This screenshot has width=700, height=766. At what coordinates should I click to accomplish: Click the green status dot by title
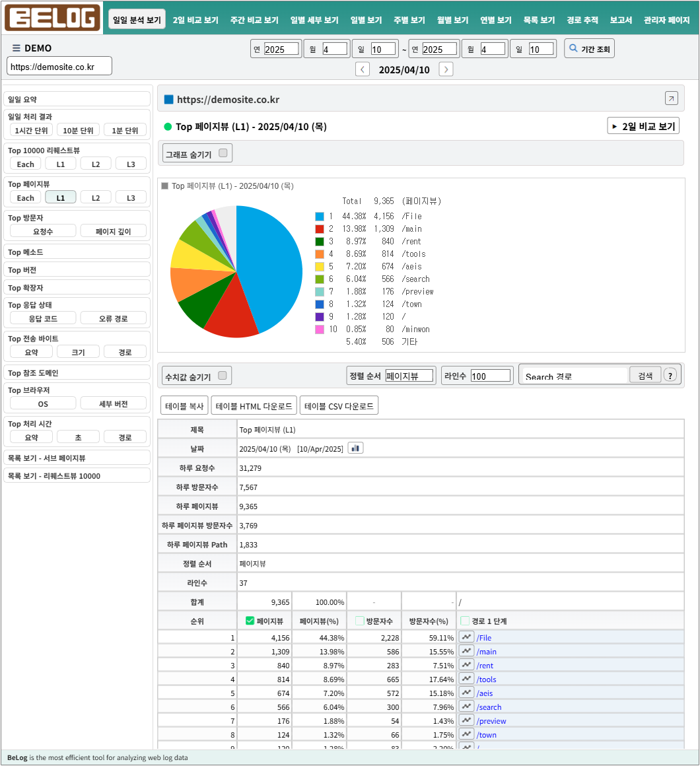(168, 127)
